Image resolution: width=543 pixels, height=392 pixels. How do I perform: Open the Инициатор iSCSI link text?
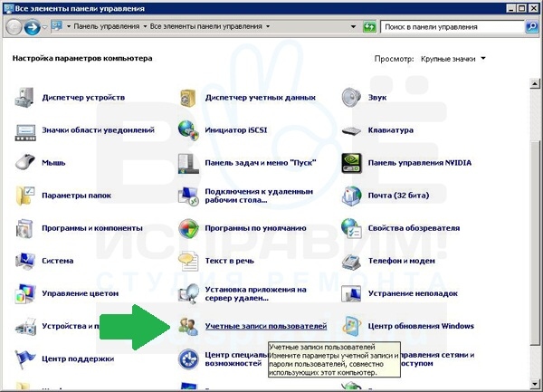[x=236, y=130]
